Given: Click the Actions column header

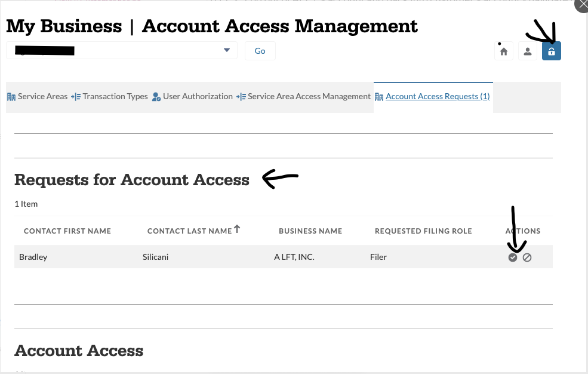Looking at the screenshot, I should pos(523,231).
